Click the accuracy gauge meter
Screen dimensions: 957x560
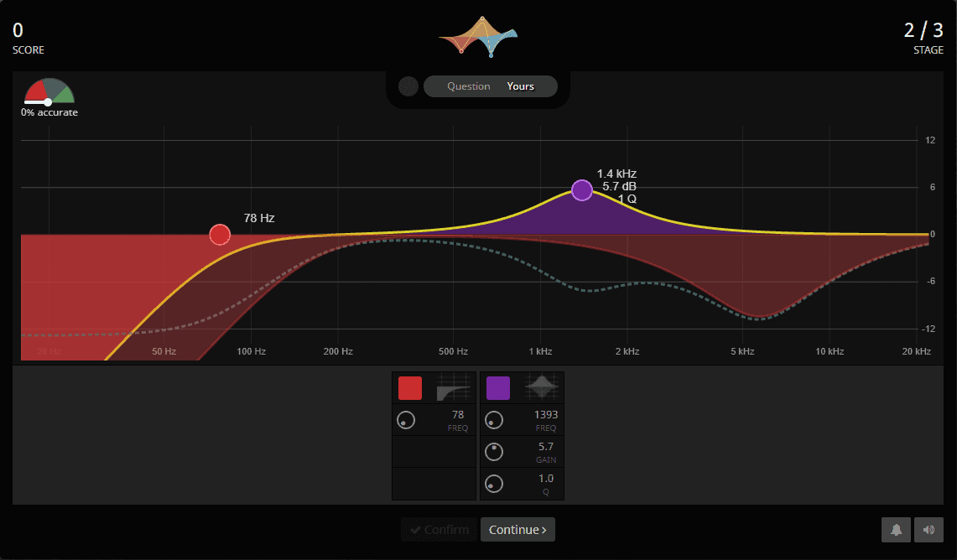tap(49, 91)
